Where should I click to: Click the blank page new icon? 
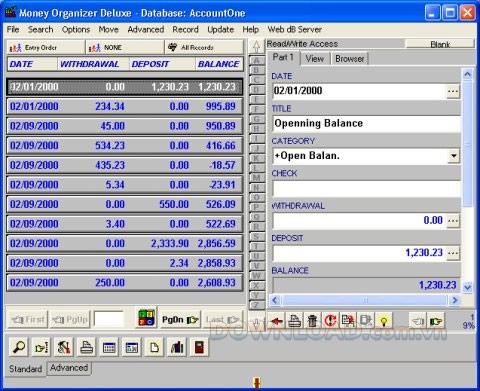coord(154,348)
